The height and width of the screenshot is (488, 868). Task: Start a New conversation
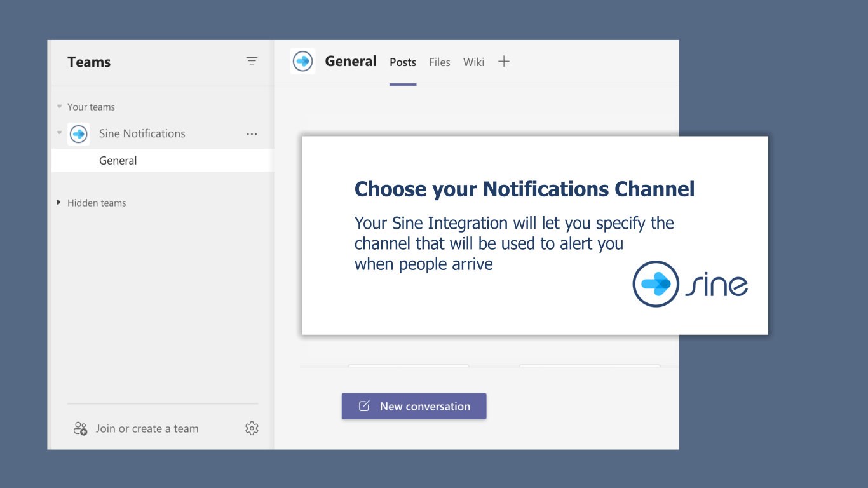414,406
